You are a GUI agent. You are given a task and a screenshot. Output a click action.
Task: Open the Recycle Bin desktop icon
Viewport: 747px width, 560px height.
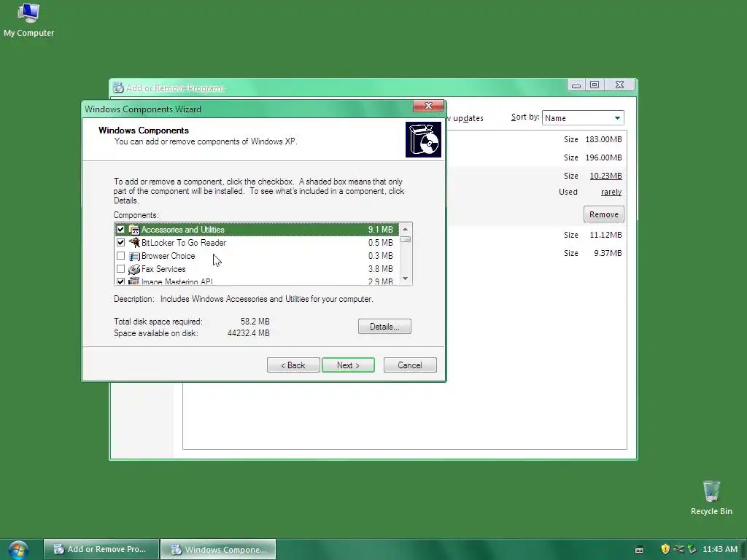click(711, 497)
